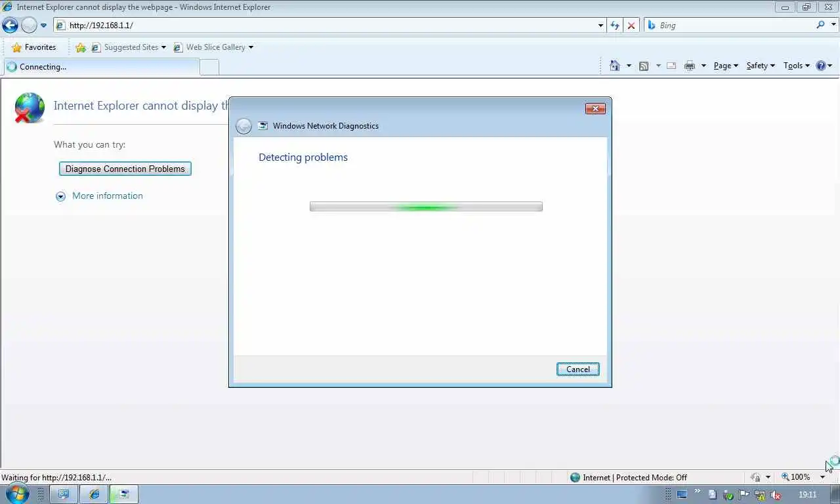Expand the status bar security dropdown arrow
The height and width of the screenshot is (504, 840).
tap(768, 477)
